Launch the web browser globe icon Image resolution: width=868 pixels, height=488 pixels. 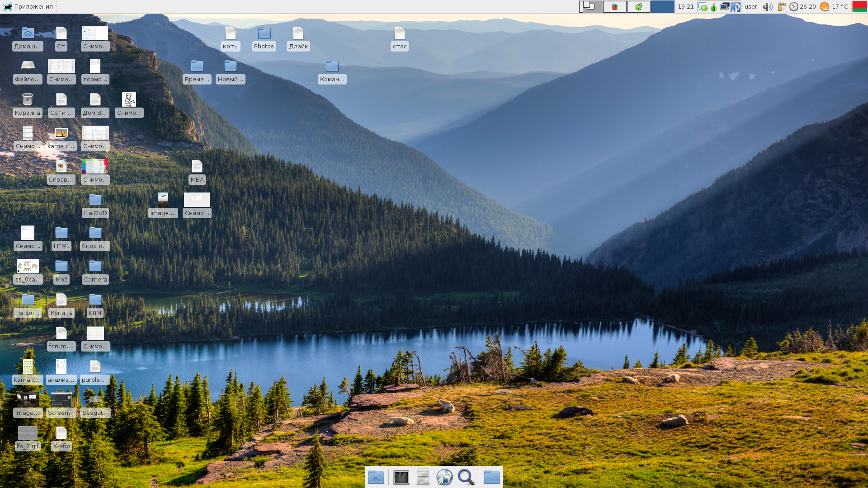(444, 477)
